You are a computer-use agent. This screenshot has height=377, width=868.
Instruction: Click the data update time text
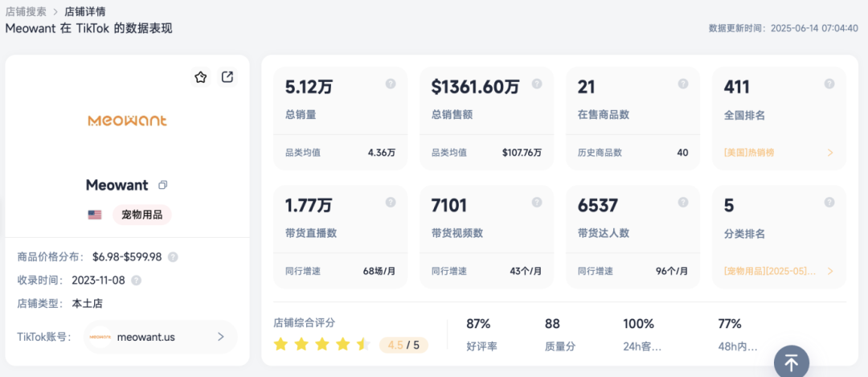click(784, 28)
